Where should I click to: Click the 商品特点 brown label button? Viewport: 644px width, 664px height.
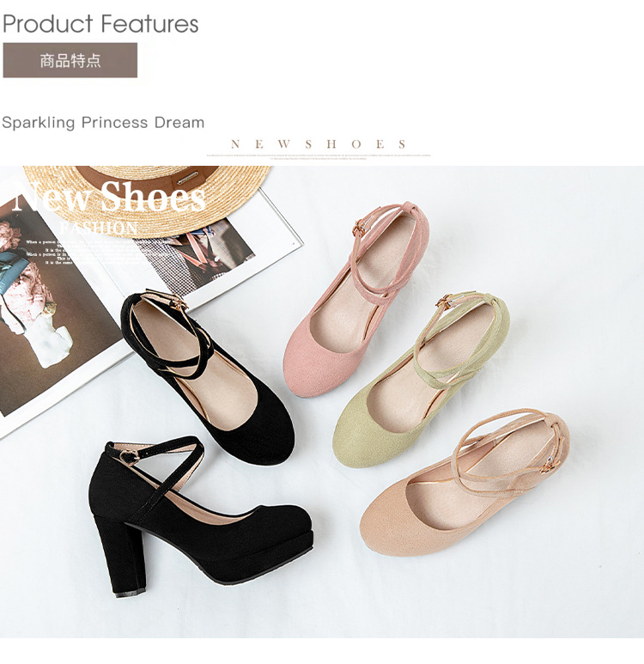(x=70, y=60)
